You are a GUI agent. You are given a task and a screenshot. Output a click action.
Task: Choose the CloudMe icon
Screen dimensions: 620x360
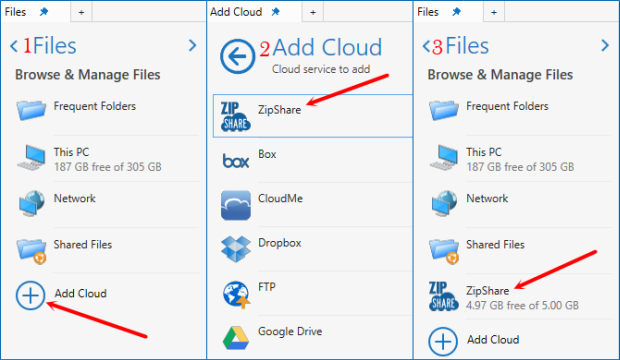pos(236,205)
